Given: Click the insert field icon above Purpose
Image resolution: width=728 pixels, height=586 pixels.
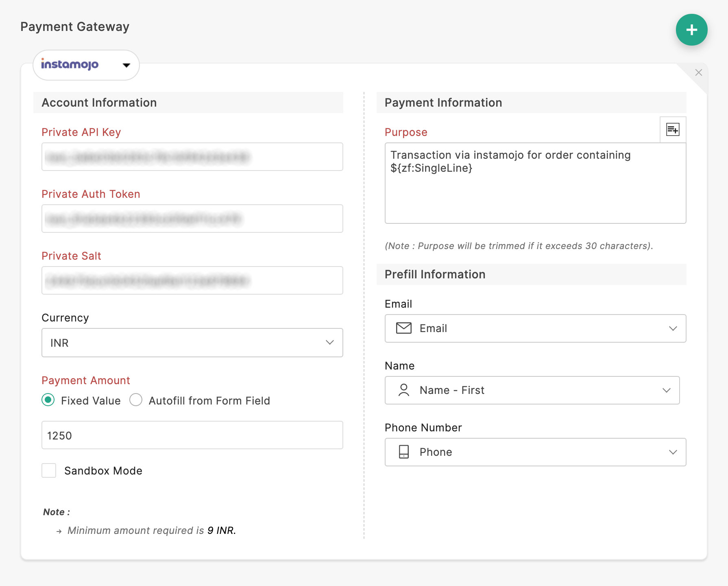Looking at the screenshot, I should coord(673,130).
